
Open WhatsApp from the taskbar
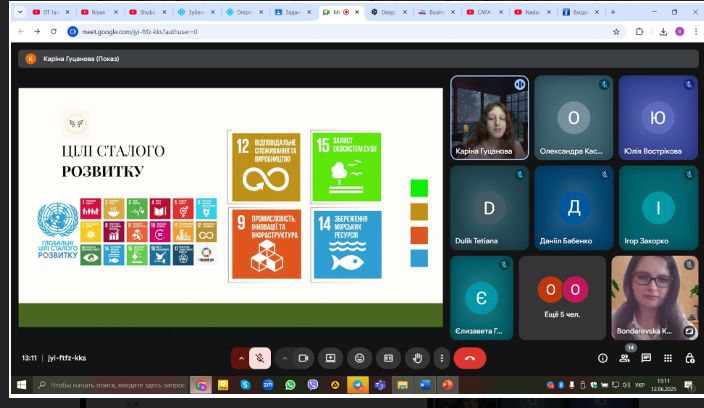(x=290, y=385)
